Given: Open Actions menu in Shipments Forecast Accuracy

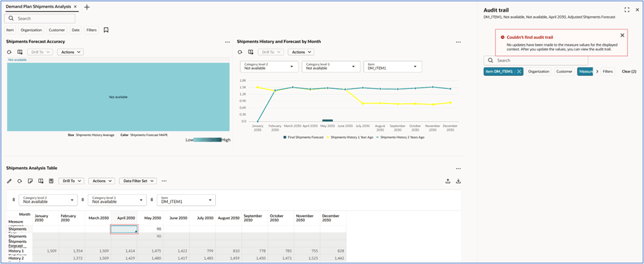Looking at the screenshot, I should [x=71, y=52].
